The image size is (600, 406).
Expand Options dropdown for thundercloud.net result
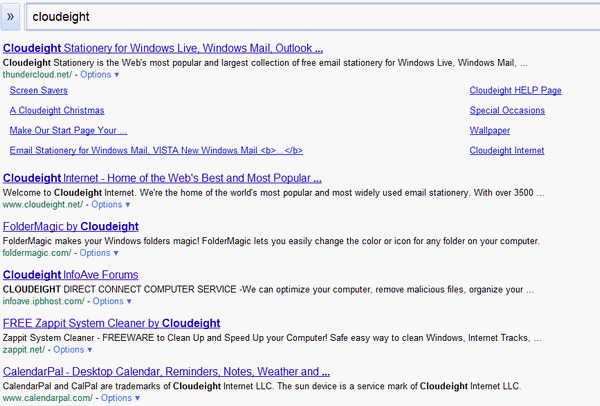point(99,75)
